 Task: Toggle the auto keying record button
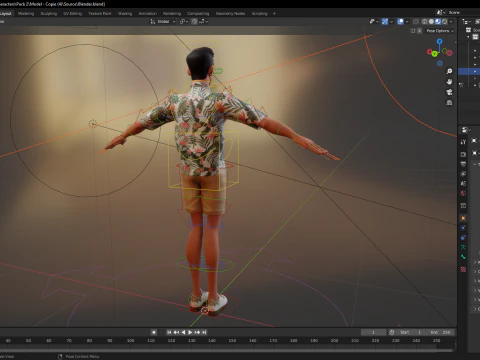(154, 332)
